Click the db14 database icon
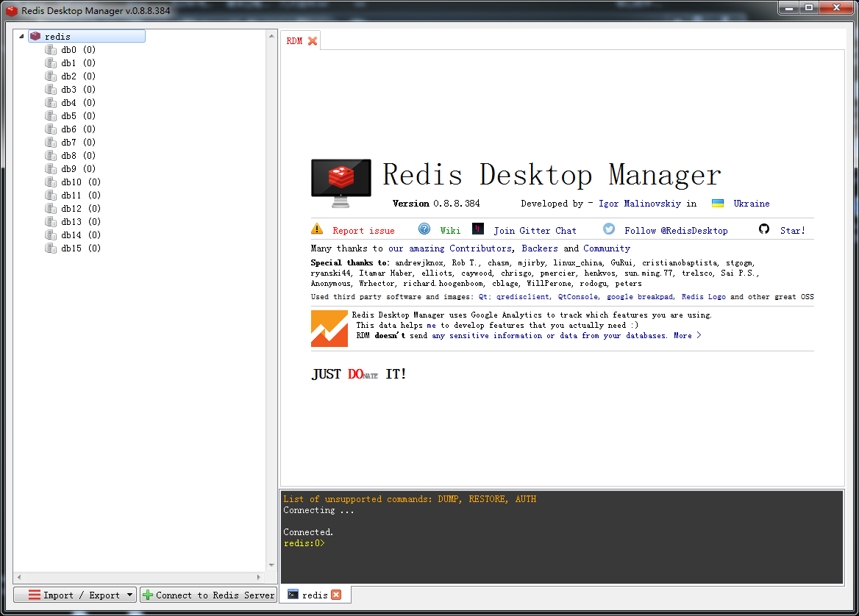859x616 pixels. point(51,235)
